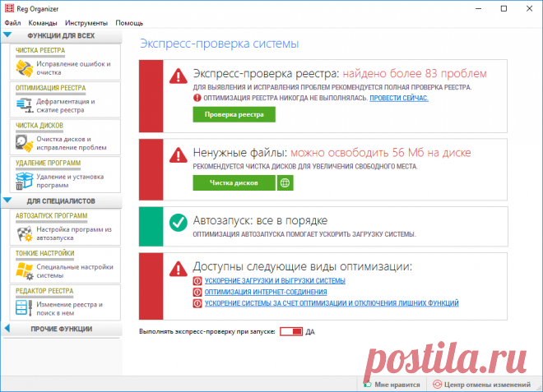The height and width of the screenshot is (392, 543).
Task: Open the Файл menu
Action: click(x=12, y=23)
